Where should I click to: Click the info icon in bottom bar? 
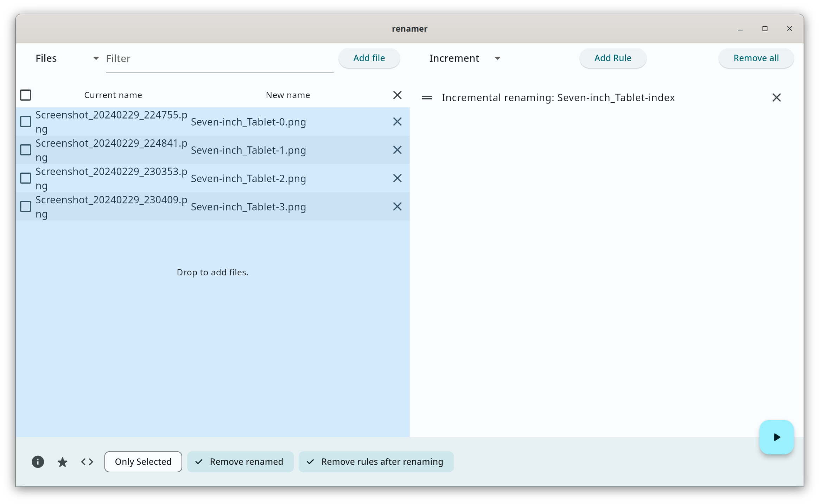[38, 461]
